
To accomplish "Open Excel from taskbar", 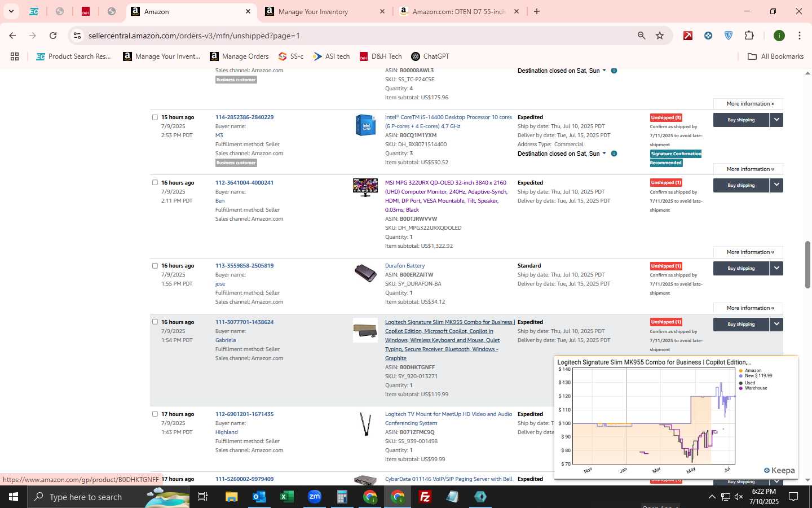I will pos(287,497).
